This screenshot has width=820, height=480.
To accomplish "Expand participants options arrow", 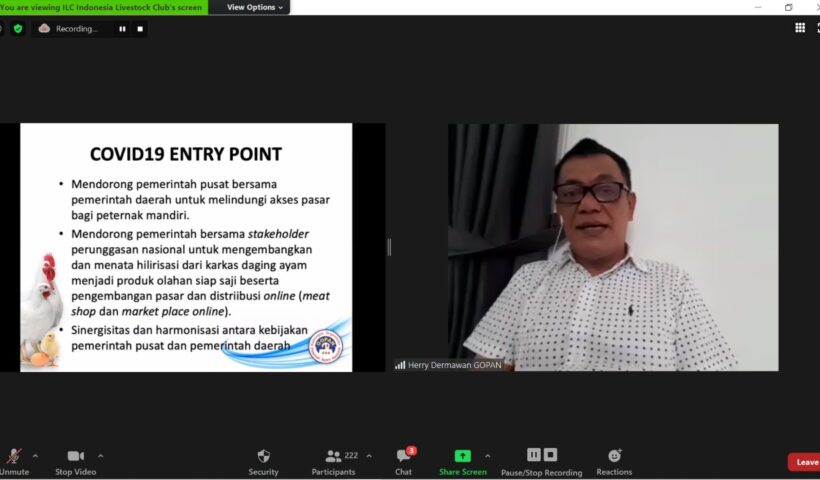I will click(369, 456).
